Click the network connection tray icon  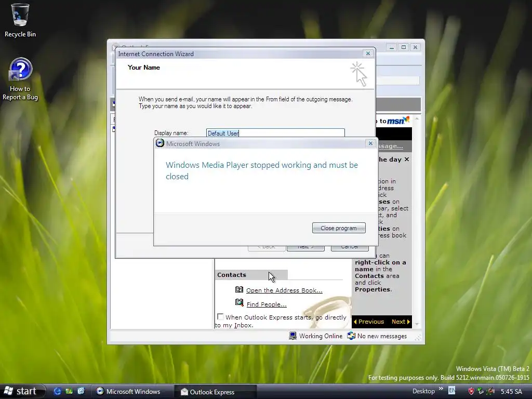click(481, 391)
